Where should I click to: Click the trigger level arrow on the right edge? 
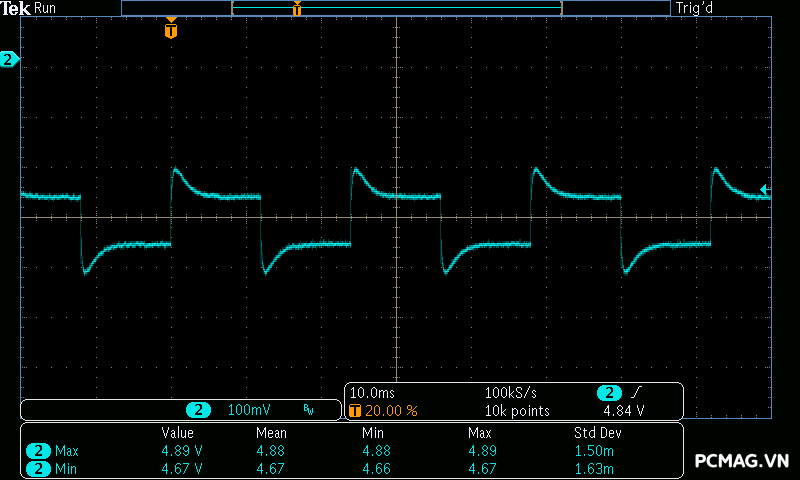tap(765, 189)
